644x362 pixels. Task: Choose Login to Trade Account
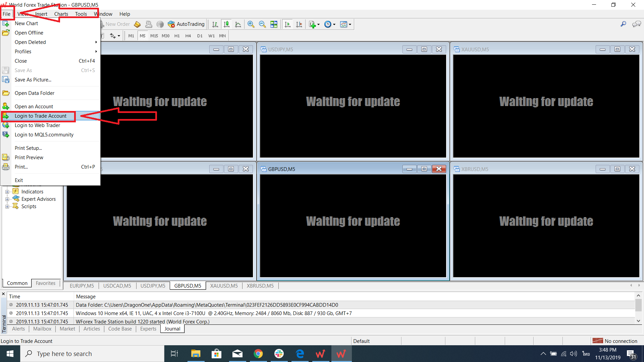[50, 116]
